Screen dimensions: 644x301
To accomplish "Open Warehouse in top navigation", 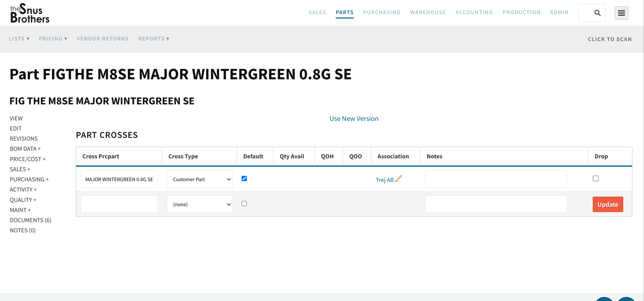I will pyautogui.click(x=428, y=12).
